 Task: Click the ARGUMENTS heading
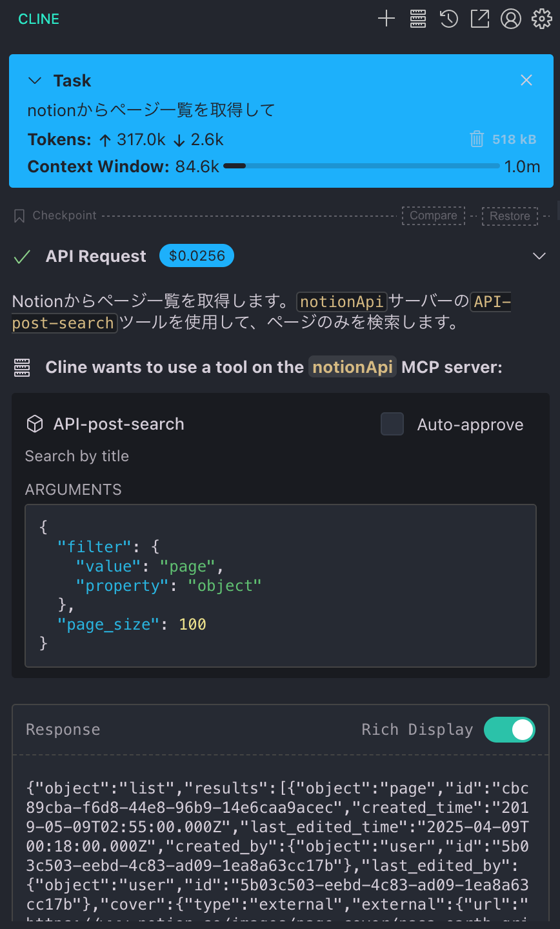pos(74,490)
